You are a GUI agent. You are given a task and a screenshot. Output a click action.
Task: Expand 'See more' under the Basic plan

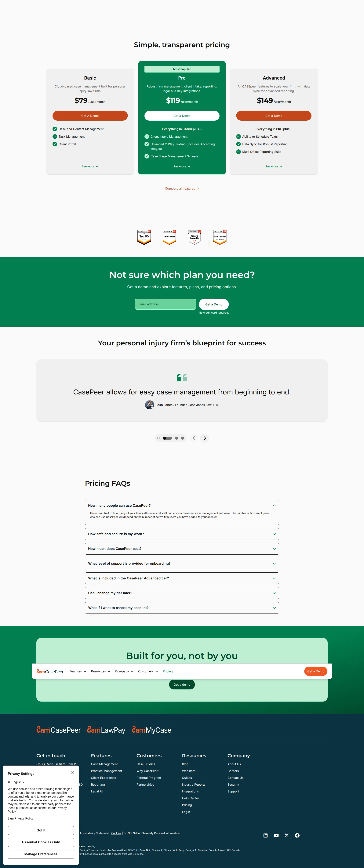90,166
